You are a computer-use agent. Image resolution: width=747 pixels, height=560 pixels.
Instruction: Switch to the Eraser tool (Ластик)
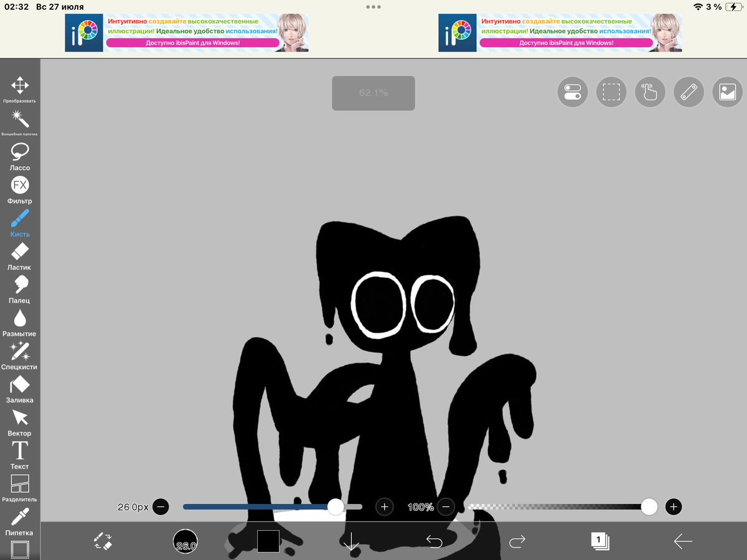[x=20, y=256]
